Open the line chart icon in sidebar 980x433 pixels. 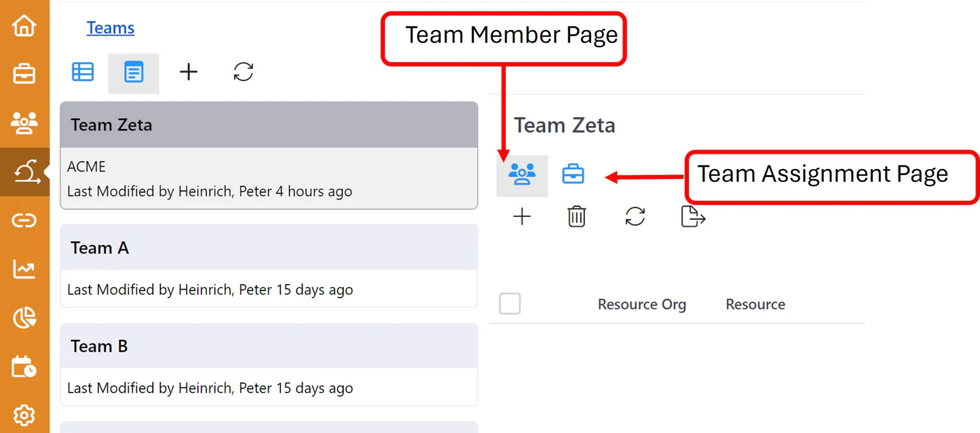coord(24,269)
